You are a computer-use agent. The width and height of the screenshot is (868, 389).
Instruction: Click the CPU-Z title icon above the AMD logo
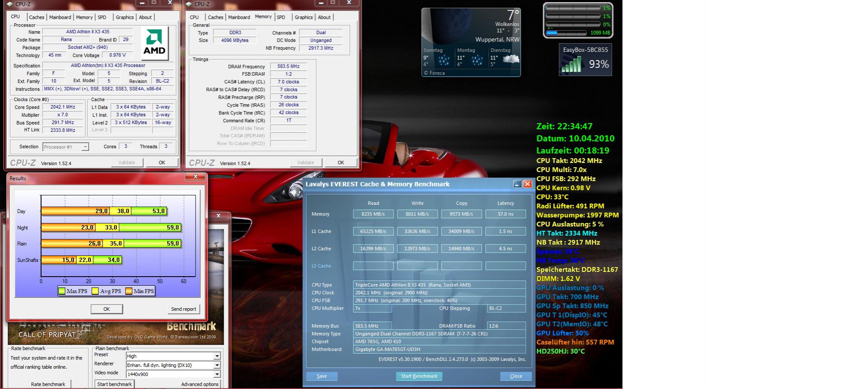[x=10, y=4]
